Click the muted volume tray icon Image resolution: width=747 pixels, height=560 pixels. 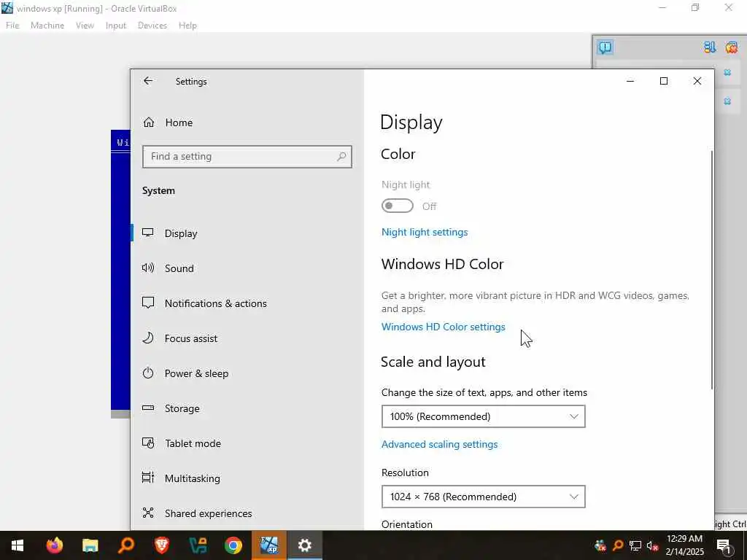[653, 545]
